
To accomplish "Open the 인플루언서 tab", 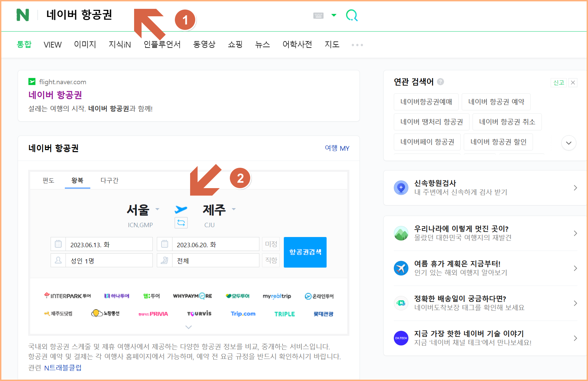I will (x=162, y=44).
